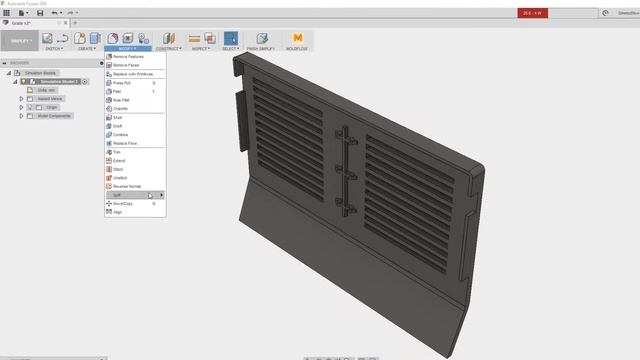640x360 pixels.
Task: Open the CREATE dropdown label
Action: 87,49
